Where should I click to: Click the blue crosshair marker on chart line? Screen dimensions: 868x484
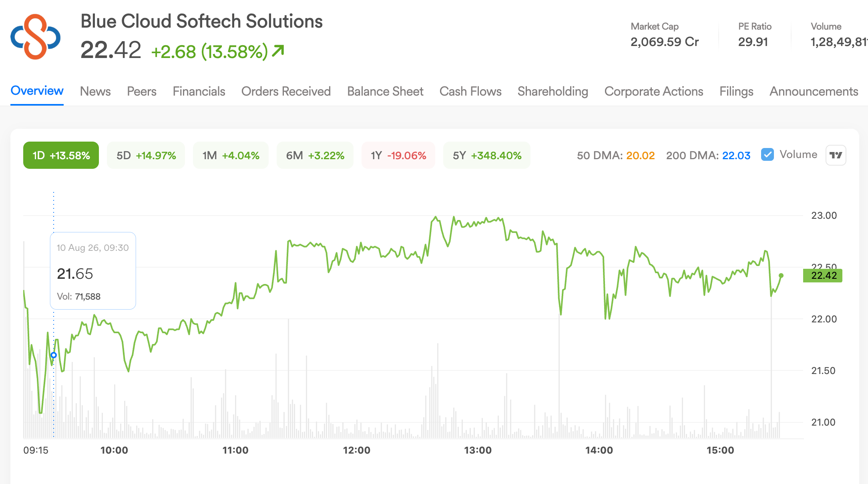coord(54,355)
